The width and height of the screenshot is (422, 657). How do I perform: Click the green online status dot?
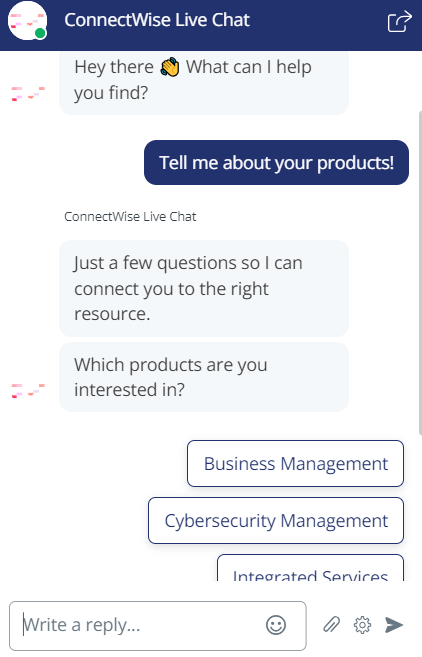coord(40,33)
